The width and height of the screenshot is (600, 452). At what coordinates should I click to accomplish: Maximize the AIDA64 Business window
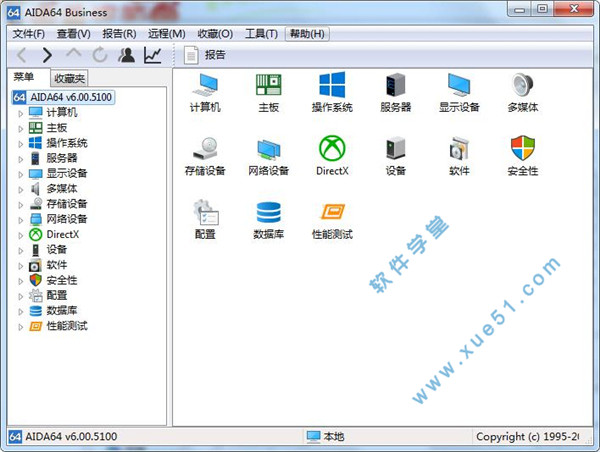[542, 9]
